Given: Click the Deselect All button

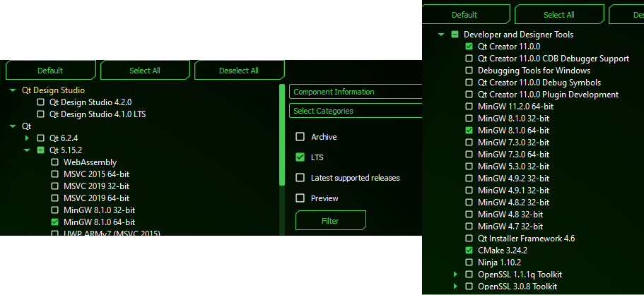Looking at the screenshot, I should (x=239, y=70).
